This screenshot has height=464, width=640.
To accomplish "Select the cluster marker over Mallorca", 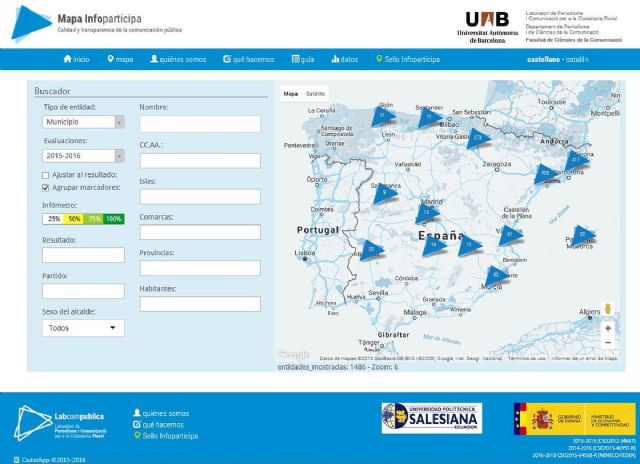I will (583, 235).
